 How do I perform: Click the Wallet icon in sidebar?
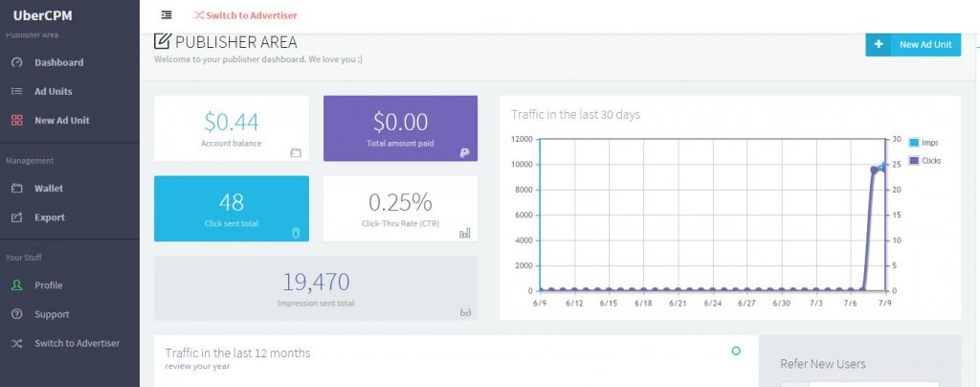pyautogui.click(x=17, y=188)
